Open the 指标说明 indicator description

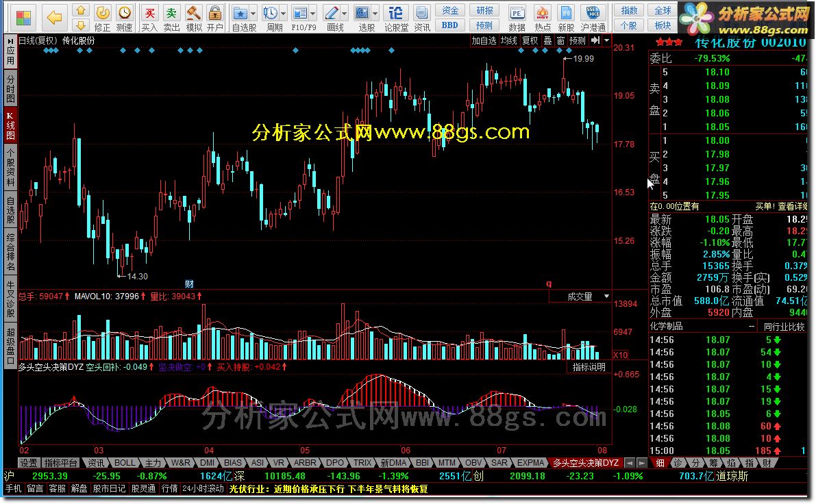[589, 367]
